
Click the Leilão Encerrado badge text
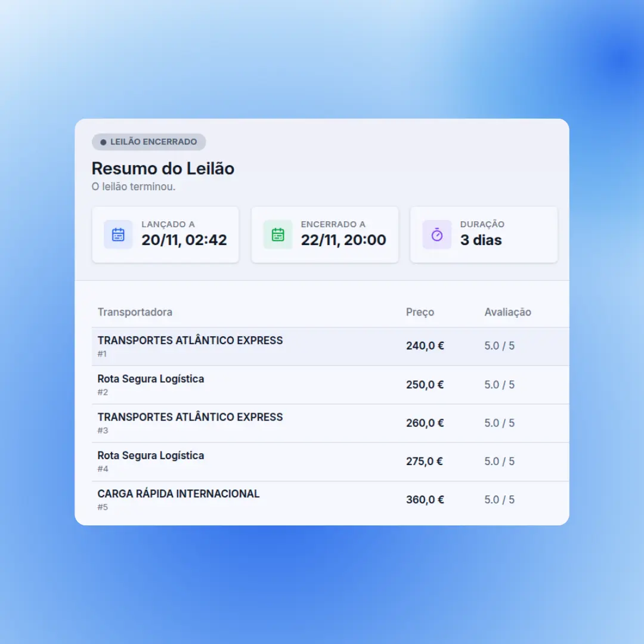pos(153,142)
